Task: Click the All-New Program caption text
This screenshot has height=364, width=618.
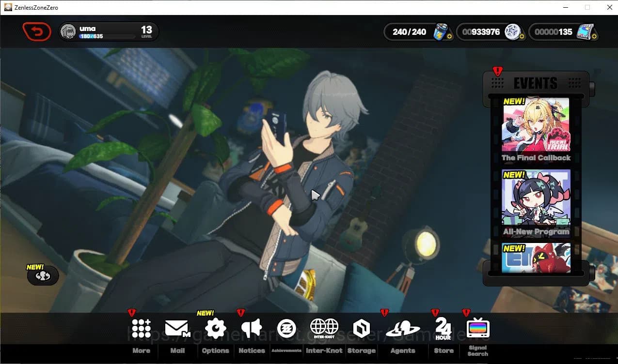Action: [x=536, y=231]
